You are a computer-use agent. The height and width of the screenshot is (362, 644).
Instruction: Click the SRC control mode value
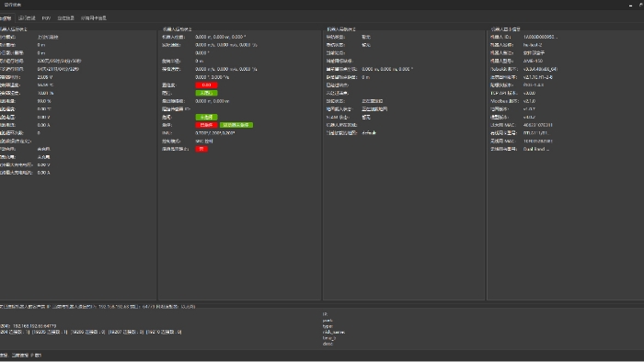(x=203, y=141)
